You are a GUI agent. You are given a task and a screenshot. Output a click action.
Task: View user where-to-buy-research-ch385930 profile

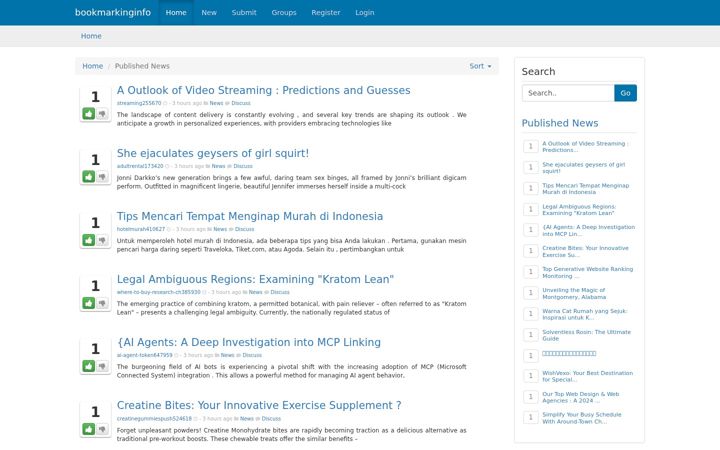tap(158, 292)
